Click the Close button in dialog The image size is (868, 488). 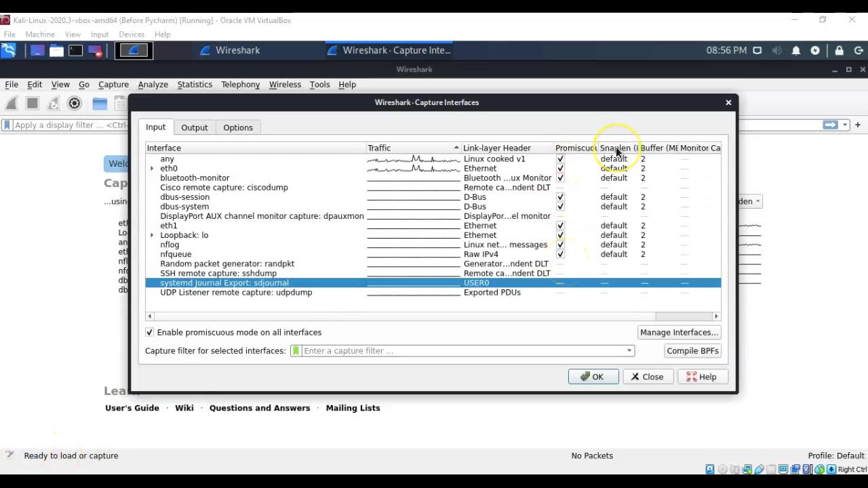pyautogui.click(x=647, y=377)
